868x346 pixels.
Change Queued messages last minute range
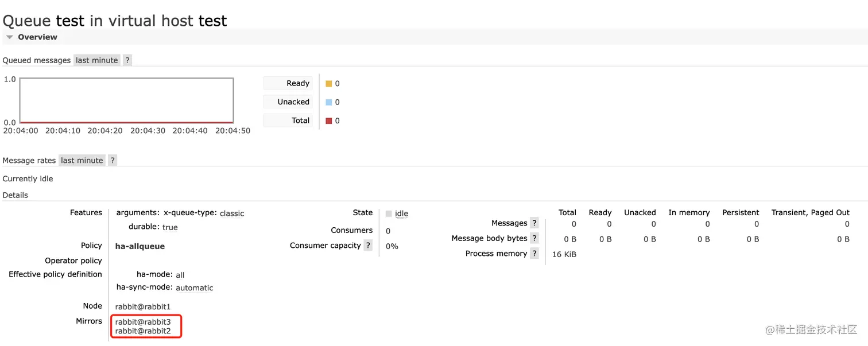(97, 60)
